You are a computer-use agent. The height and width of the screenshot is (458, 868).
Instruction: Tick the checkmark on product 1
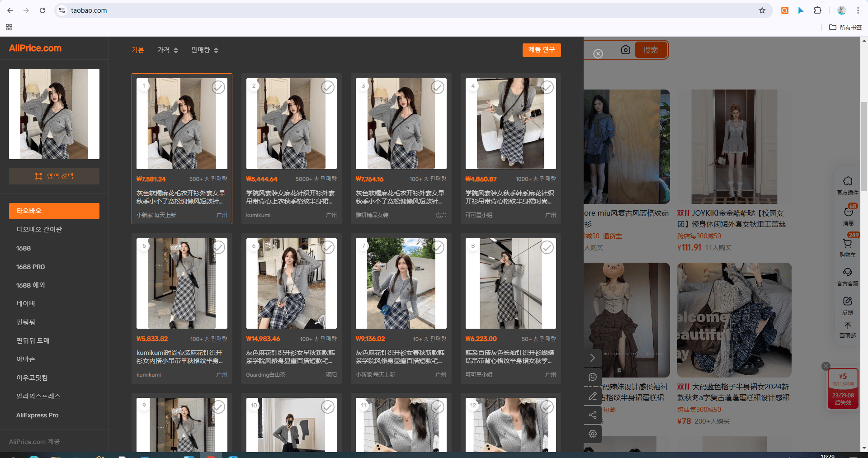218,87
